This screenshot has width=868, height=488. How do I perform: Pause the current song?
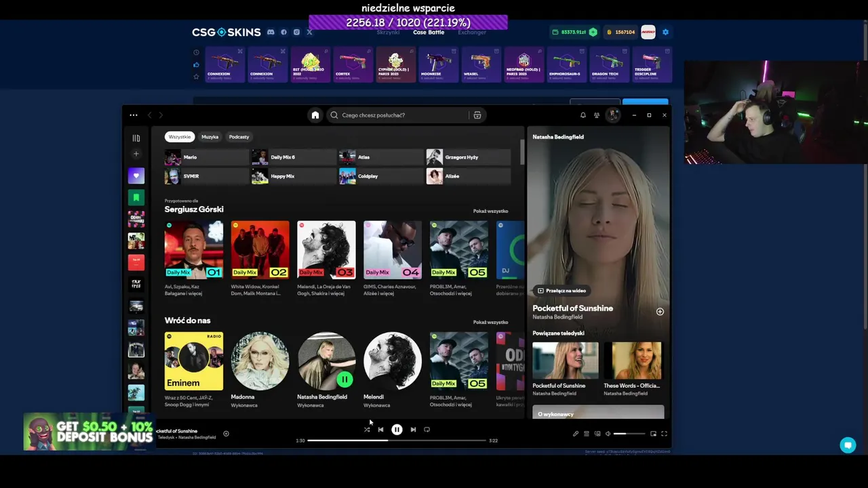tap(397, 430)
